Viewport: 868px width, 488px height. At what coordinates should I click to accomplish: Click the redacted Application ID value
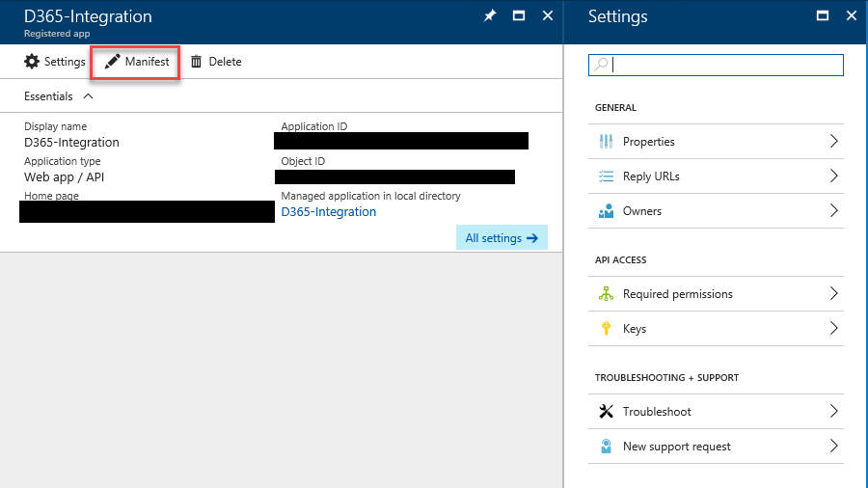(401, 141)
